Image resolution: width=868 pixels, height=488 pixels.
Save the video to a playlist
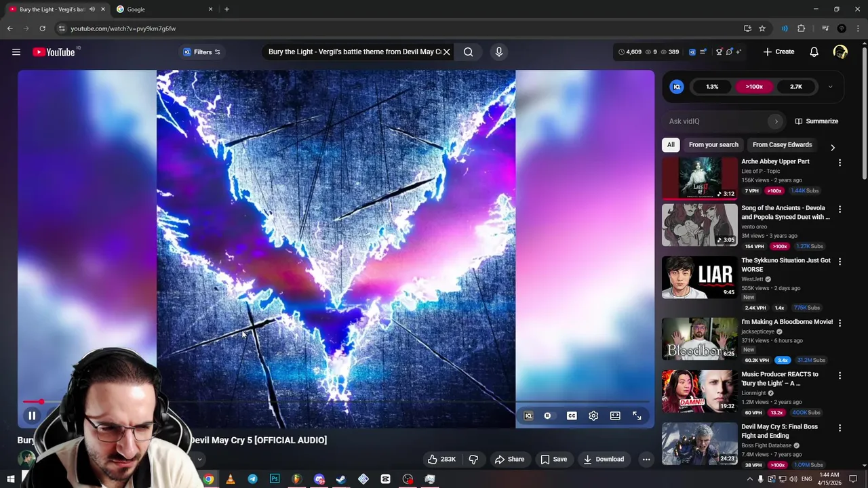[553, 460]
